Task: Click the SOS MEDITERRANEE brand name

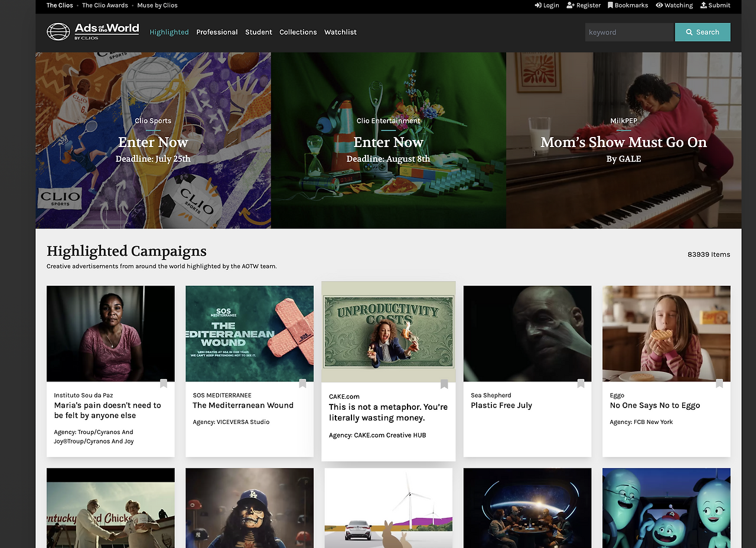Action: coord(222,395)
